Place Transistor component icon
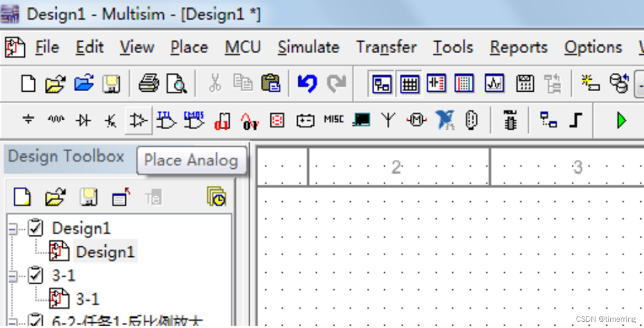 click(x=110, y=120)
